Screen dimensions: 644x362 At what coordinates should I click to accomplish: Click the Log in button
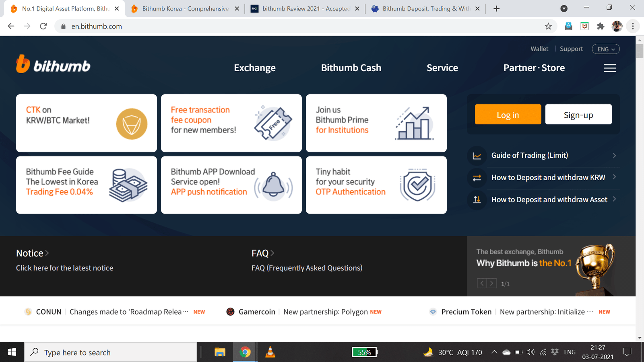[x=508, y=115]
